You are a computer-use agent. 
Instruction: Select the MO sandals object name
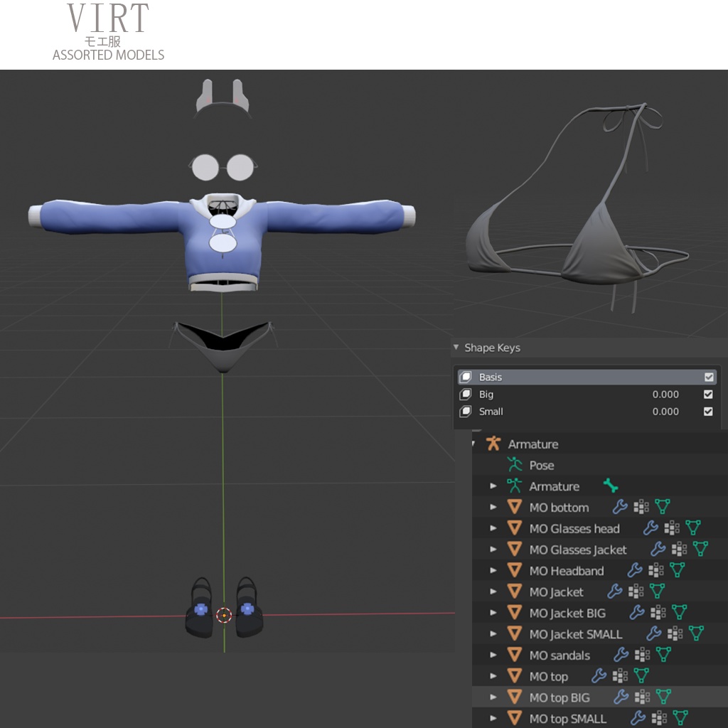560,655
